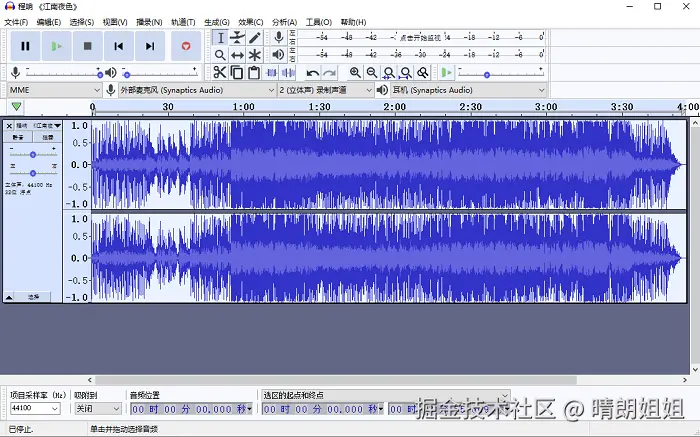Open the 2 (立体声) recording channels dropdown
700x437 pixels.
(x=325, y=90)
